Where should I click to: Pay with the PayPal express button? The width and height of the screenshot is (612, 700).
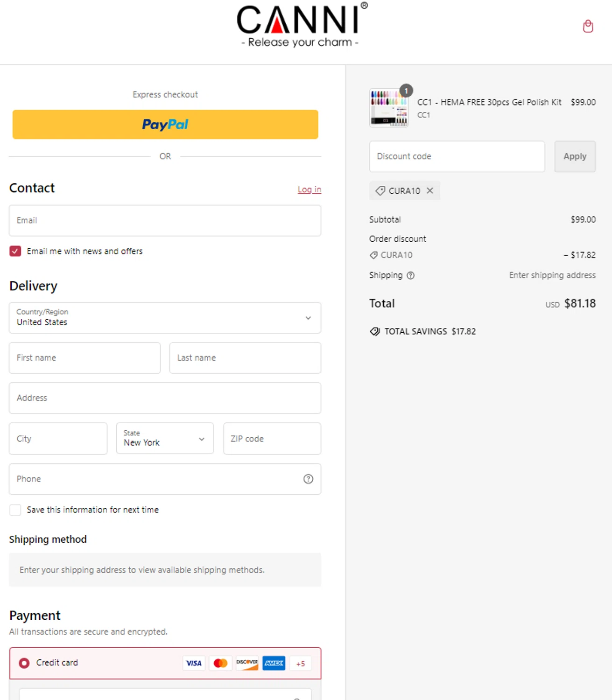tap(165, 125)
